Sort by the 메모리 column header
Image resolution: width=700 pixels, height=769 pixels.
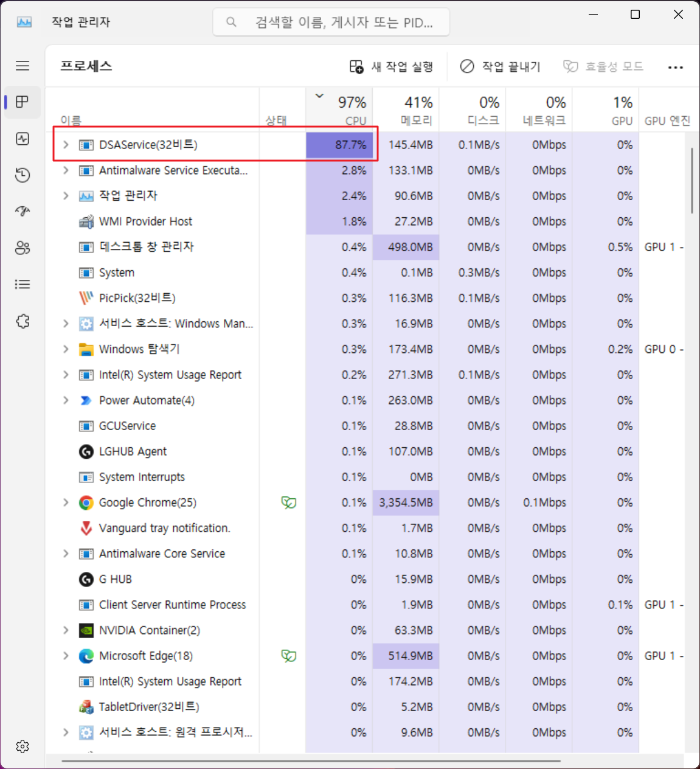406,110
